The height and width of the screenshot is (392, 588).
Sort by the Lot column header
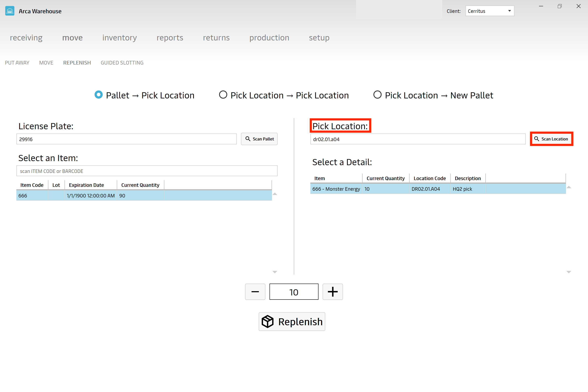pyautogui.click(x=56, y=185)
